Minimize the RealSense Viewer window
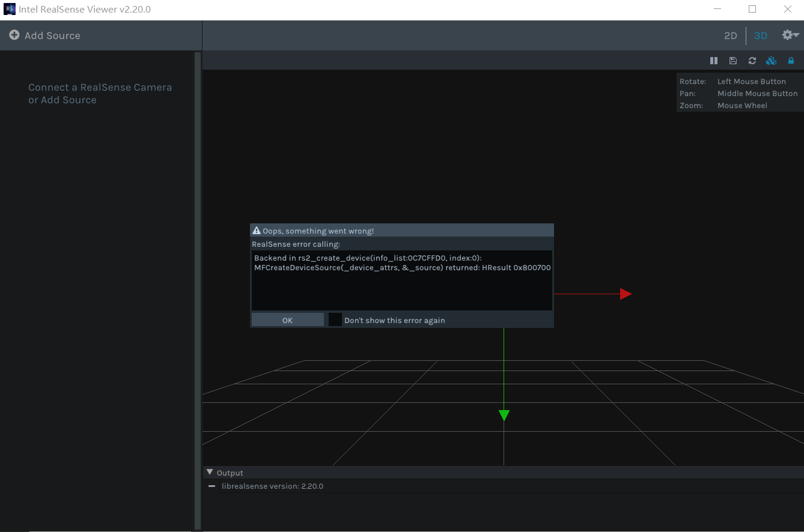804x532 pixels. 716,10
